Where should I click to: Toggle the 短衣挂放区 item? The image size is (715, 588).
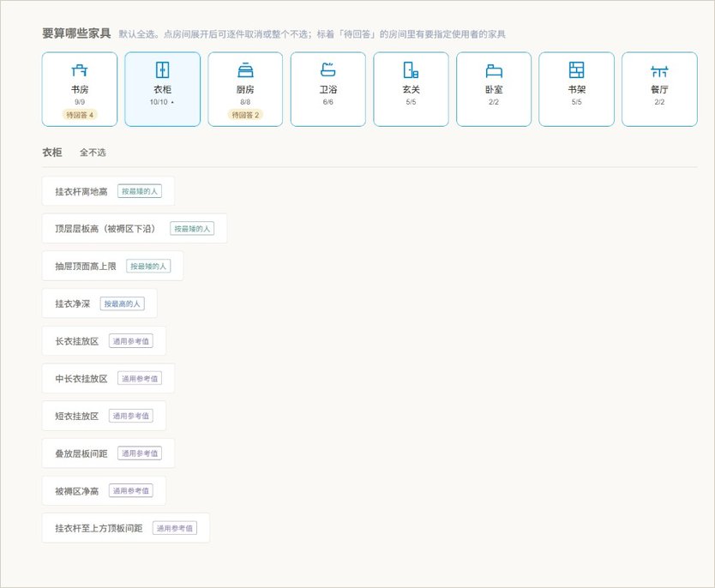pos(104,416)
